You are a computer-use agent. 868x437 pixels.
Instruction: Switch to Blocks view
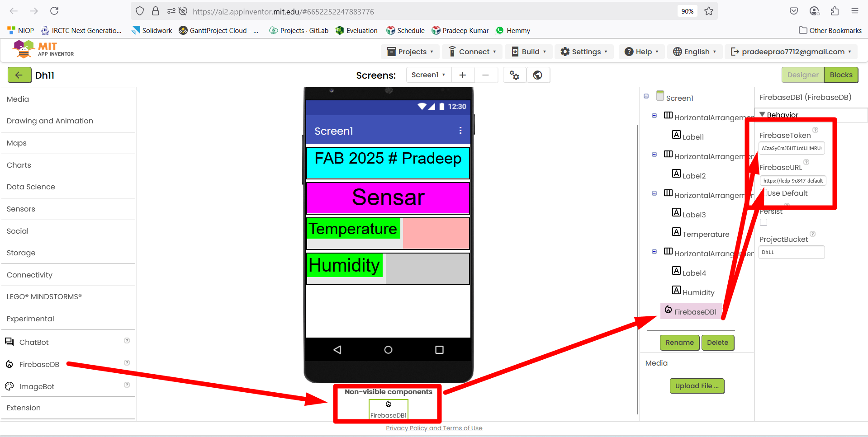pos(841,75)
